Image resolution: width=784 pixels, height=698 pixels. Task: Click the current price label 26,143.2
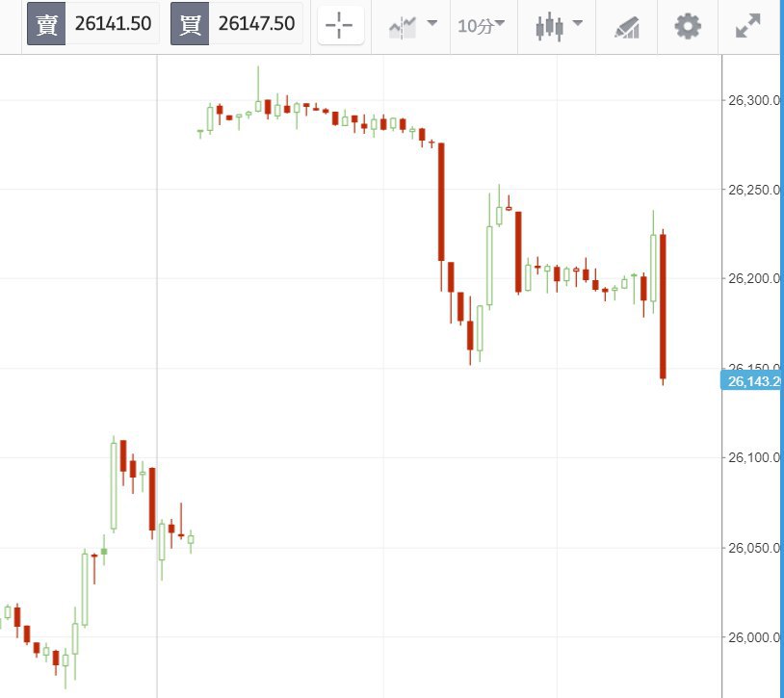(x=752, y=381)
